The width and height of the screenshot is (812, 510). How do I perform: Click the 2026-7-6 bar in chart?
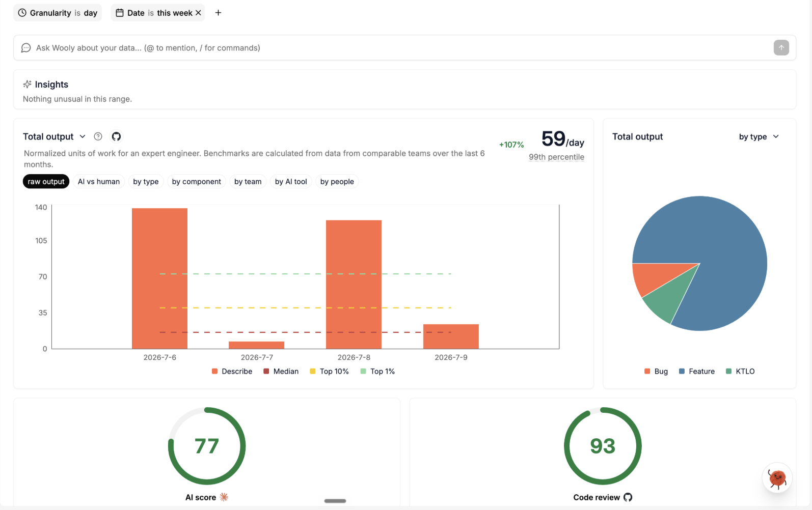(159, 278)
